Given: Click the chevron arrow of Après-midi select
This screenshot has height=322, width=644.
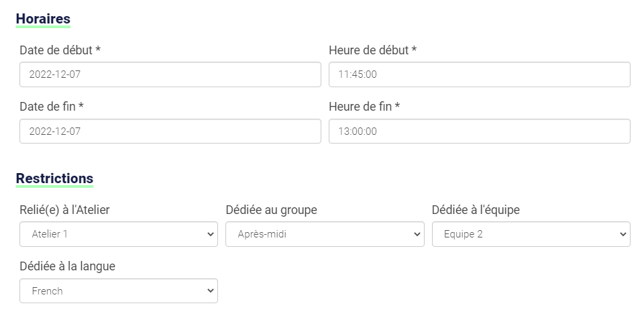Looking at the screenshot, I should [417, 234].
